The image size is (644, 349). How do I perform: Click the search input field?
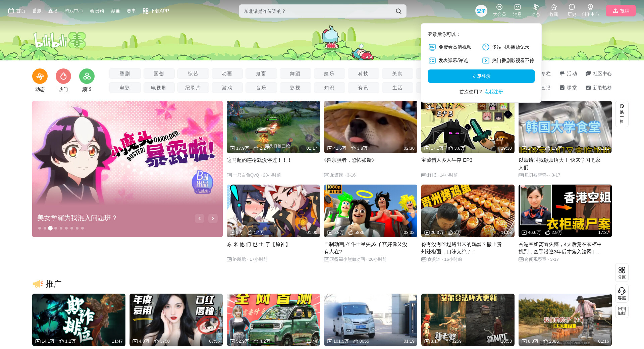pos(317,11)
